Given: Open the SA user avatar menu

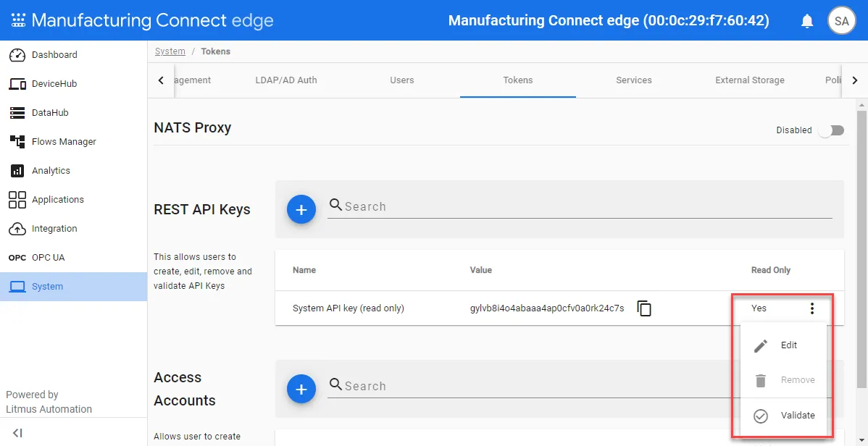Looking at the screenshot, I should tap(841, 21).
